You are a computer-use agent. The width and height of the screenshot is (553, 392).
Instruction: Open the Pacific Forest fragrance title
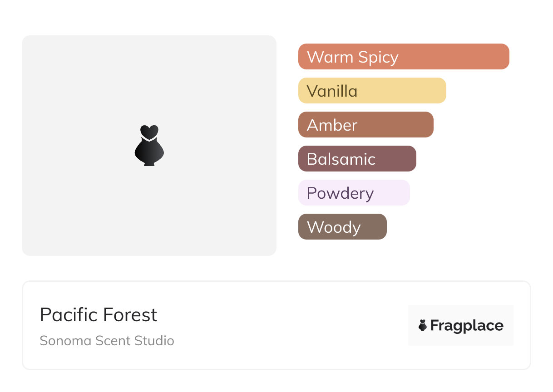[99, 315]
